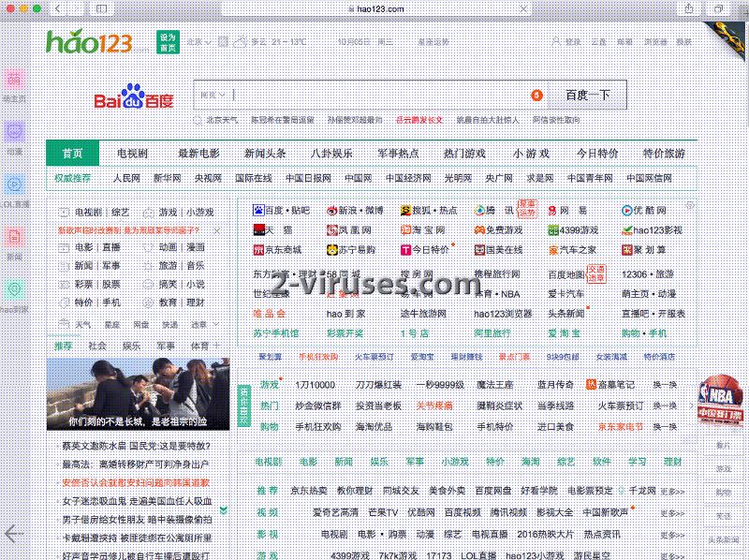749x560 pixels.
Task: Select the 电视剧 navigation tab
Action: 132,154
